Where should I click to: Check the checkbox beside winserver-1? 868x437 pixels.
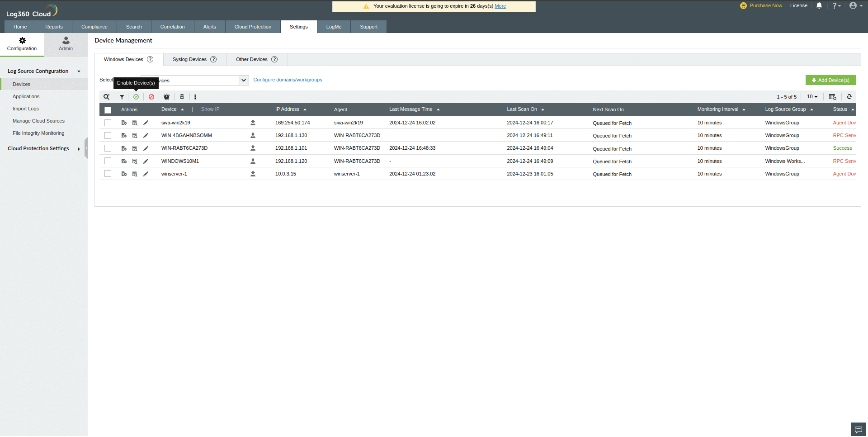[x=108, y=173]
